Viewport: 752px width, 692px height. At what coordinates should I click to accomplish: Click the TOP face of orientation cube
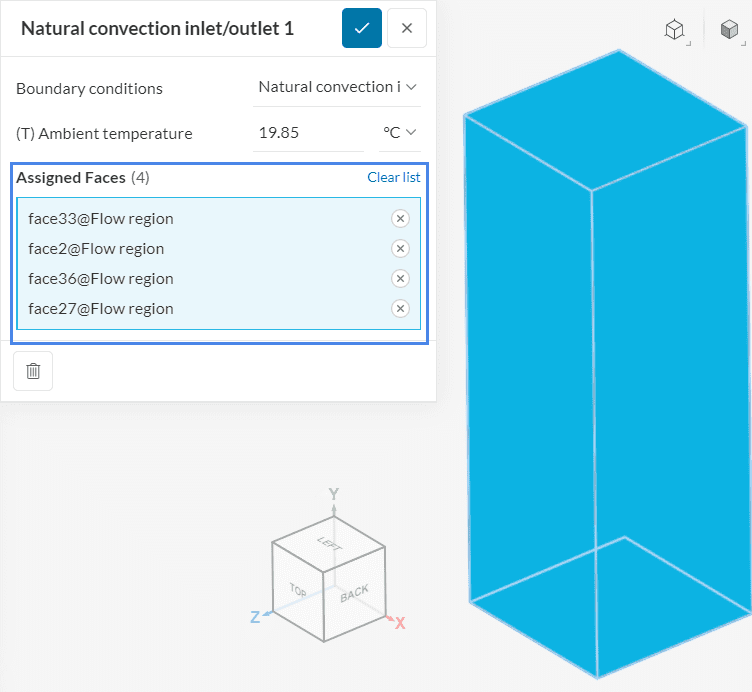coord(298,589)
